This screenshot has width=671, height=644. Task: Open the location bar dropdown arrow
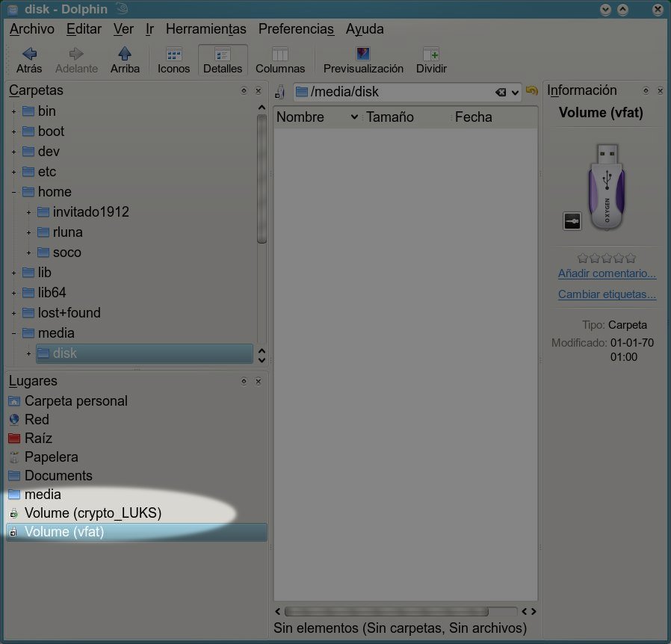[516, 93]
